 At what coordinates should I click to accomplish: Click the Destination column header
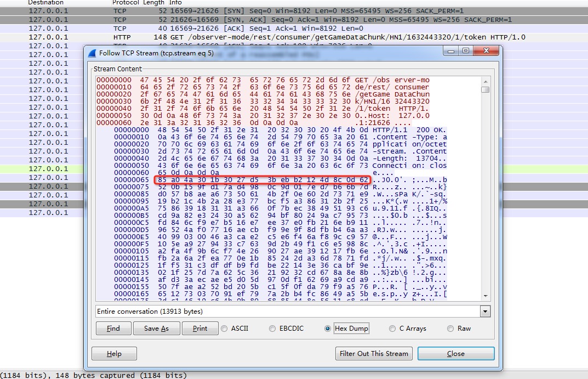click(45, 3)
